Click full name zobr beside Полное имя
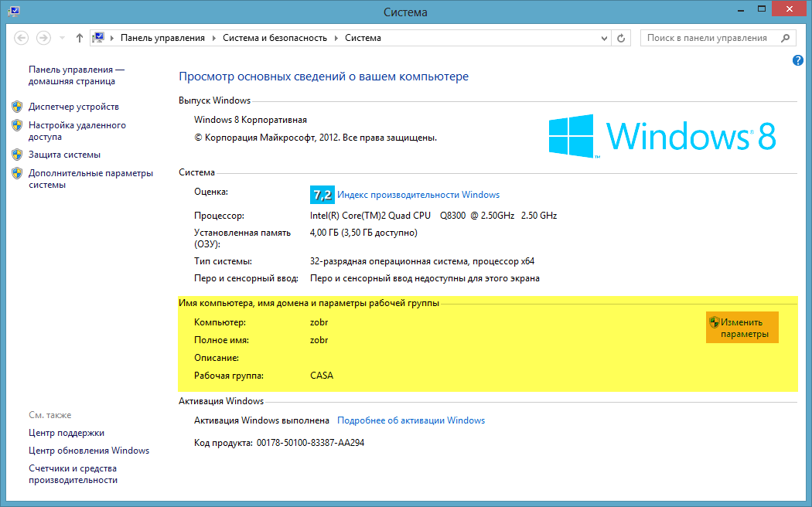Viewport: 812px width, 507px height. tap(319, 340)
